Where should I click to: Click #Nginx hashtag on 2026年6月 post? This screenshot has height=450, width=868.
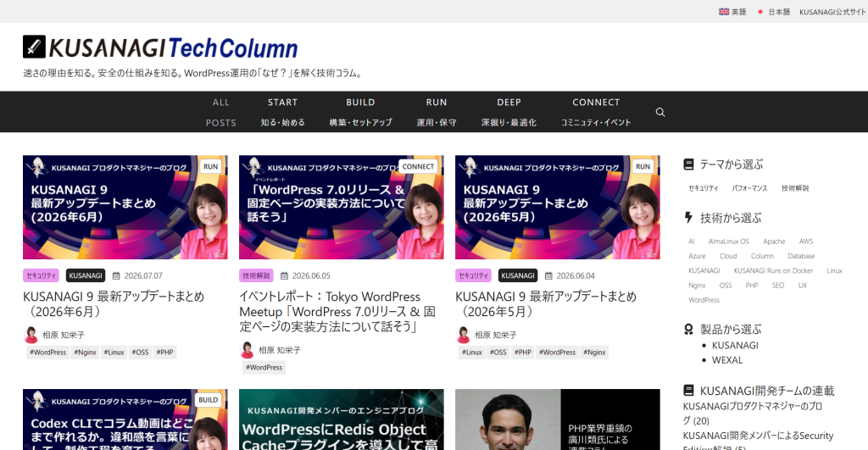[86, 353]
